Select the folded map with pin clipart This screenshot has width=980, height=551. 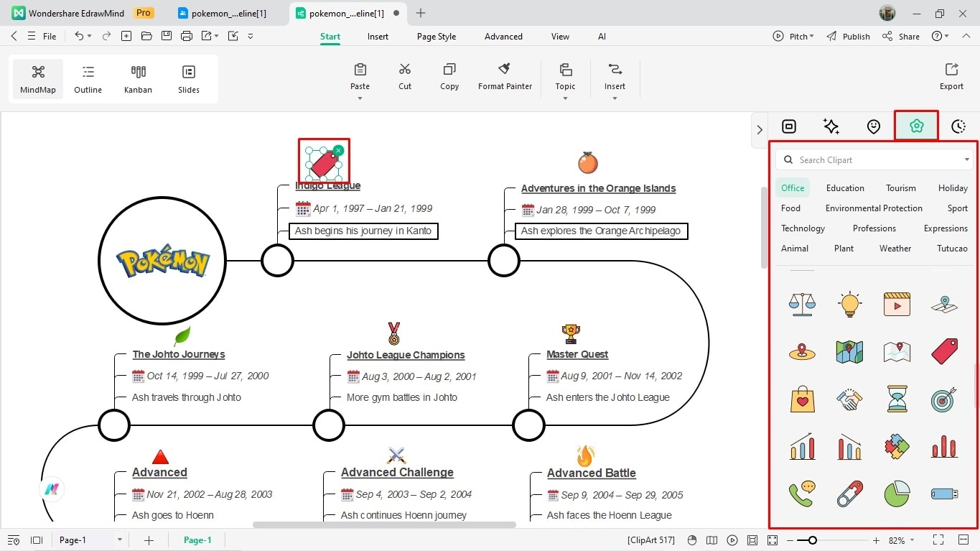click(897, 351)
